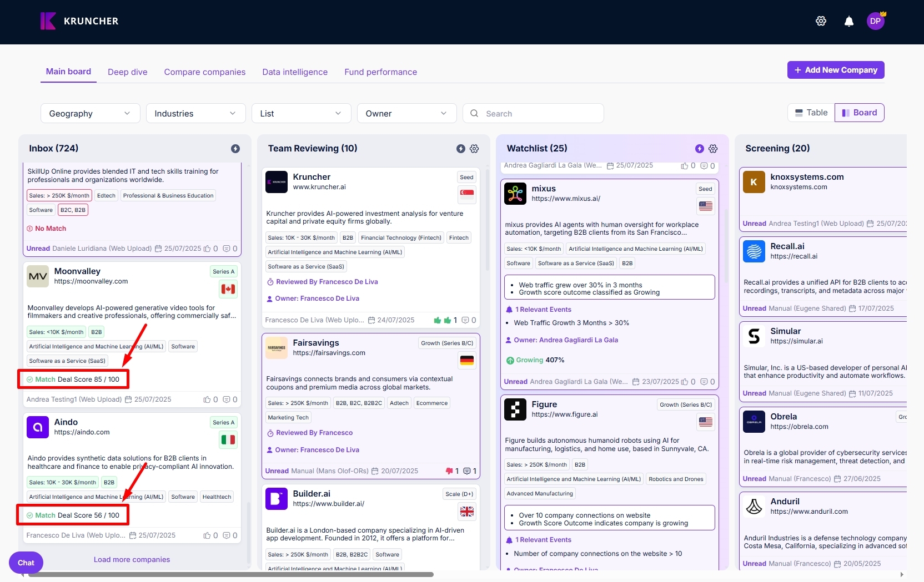
Task: Click mixus Growing 407% indicator
Action: (535, 360)
